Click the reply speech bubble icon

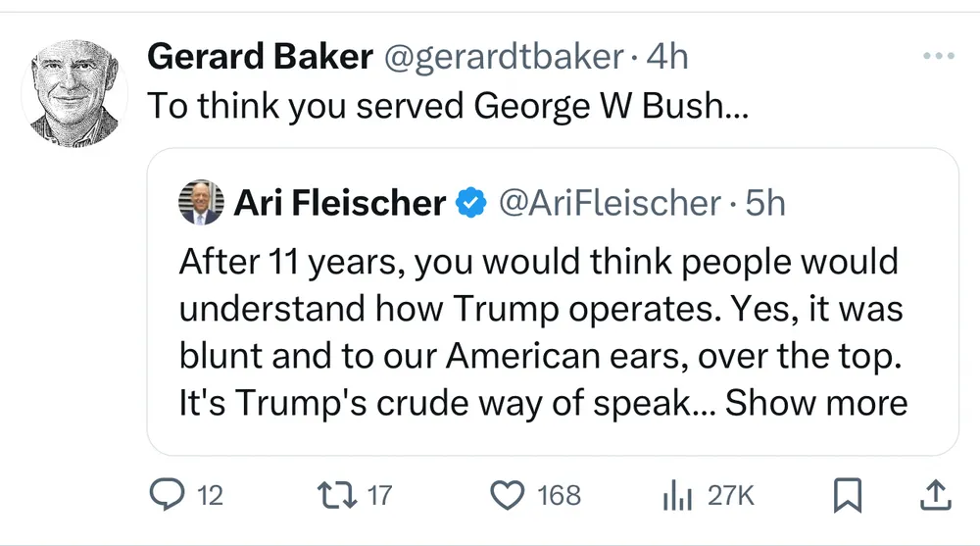168,496
